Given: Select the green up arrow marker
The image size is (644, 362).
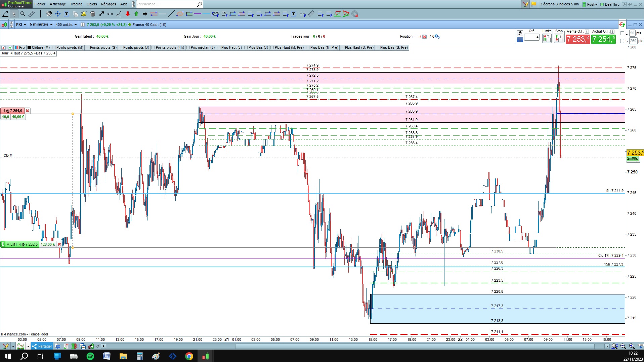Looking at the screenshot, I should pyautogui.click(x=136, y=14).
